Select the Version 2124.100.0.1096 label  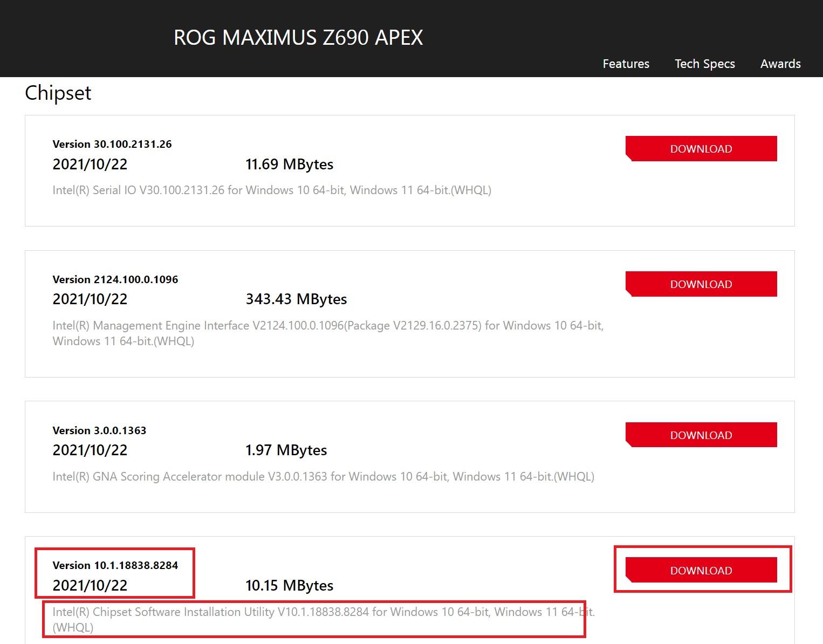(x=115, y=279)
